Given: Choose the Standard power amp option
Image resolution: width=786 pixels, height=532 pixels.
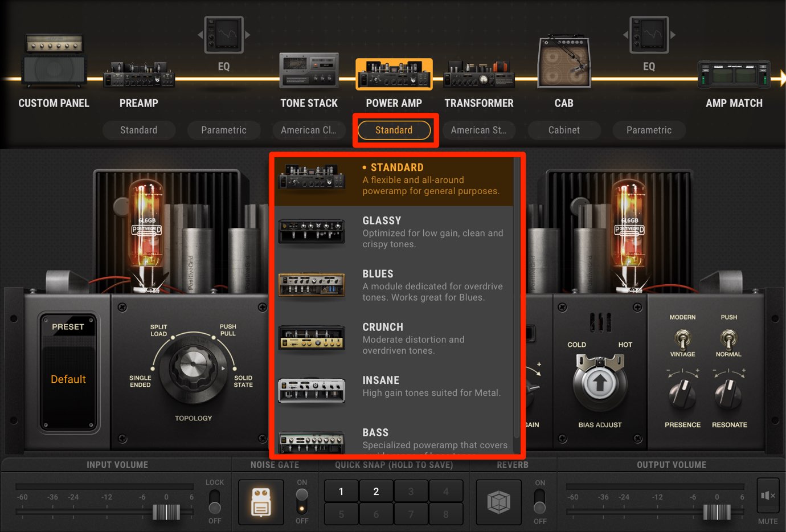Looking at the screenshot, I should coord(394,180).
